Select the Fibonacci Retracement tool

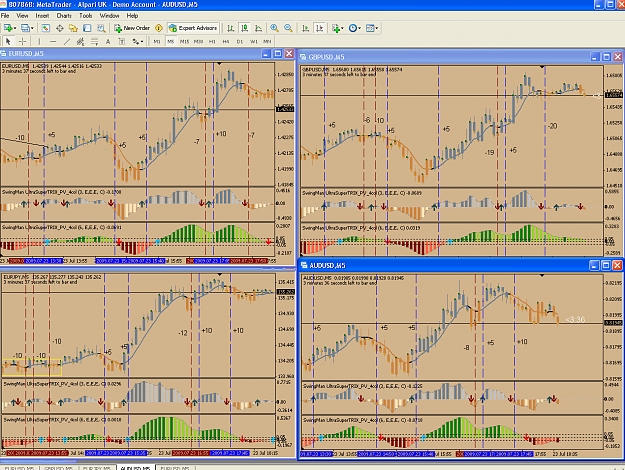(x=94, y=41)
